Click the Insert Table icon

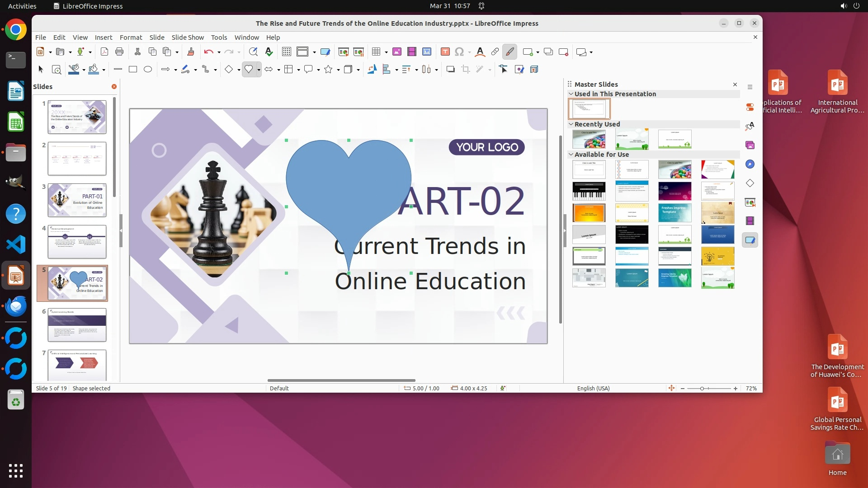pos(376,52)
